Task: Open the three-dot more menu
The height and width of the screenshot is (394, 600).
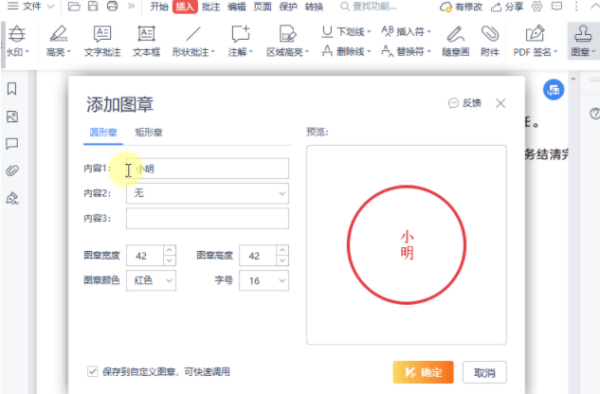Action: [x=576, y=7]
